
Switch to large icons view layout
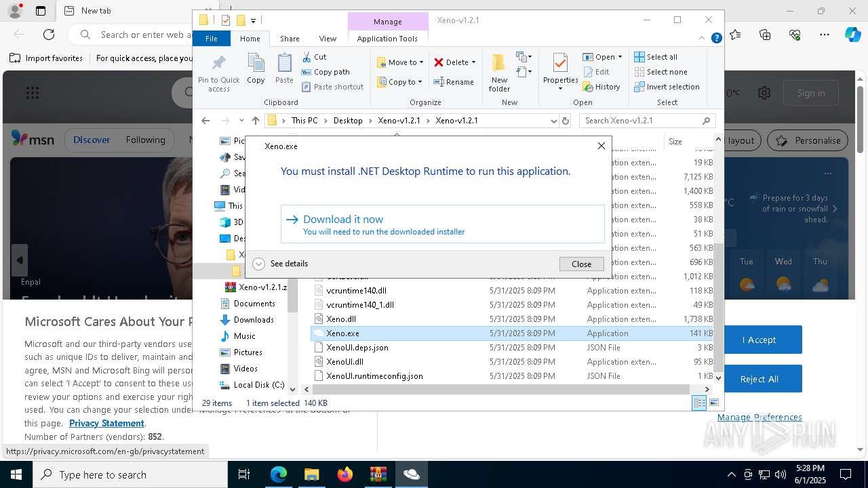(713, 403)
